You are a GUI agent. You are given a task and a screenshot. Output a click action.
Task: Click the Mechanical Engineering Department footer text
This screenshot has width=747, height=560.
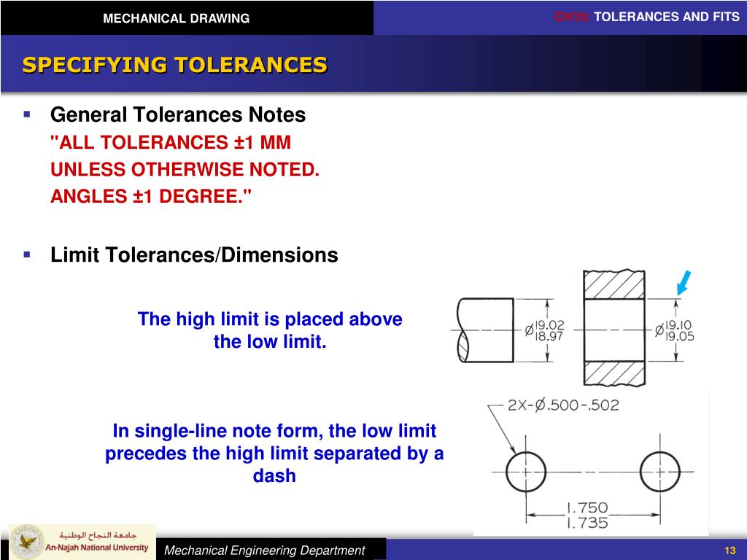pos(264,550)
